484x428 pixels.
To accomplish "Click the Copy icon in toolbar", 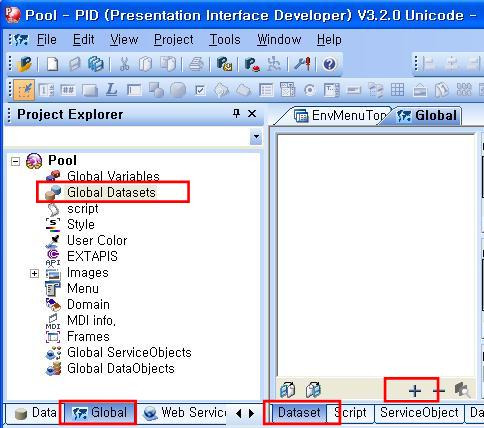I will tap(145, 64).
